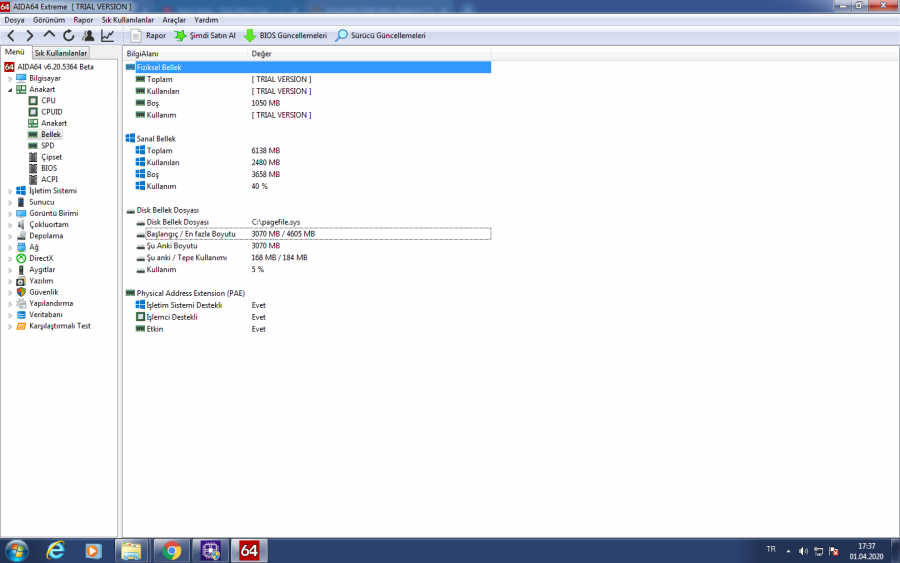Select the Başlangıç / En fazla Boyutu row
Screen dimensions: 900x563
click(308, 234)
